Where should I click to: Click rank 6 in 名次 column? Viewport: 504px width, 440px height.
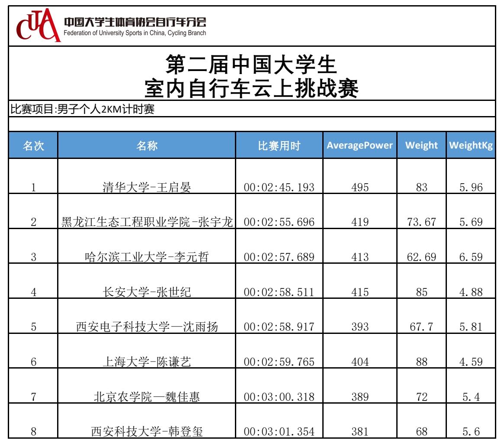(33, 362)
